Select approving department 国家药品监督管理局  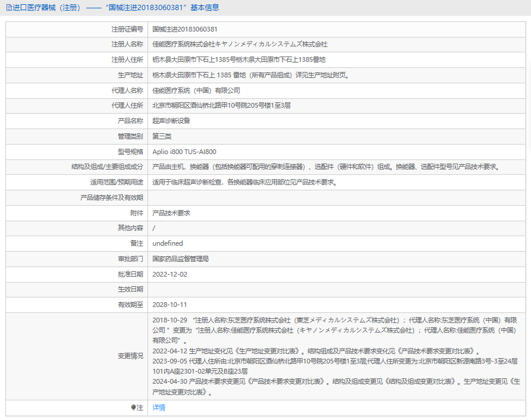point(181,259)
